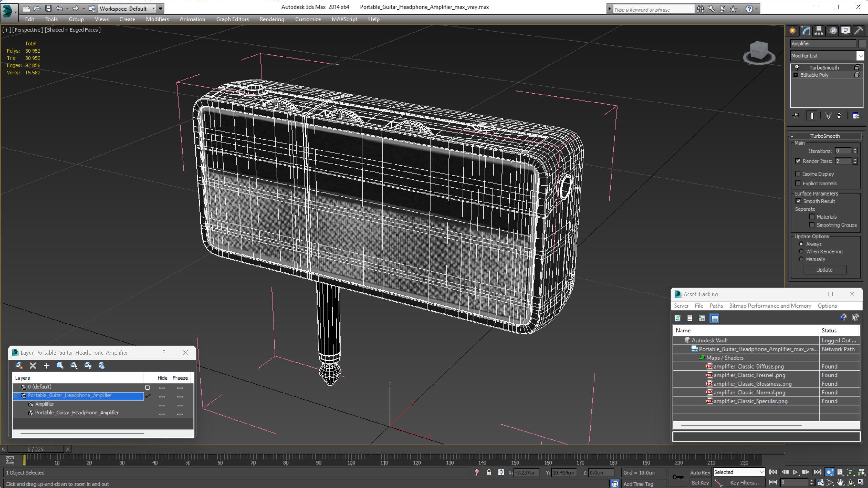
Task: Open the Display command panel tab
Action: pyautogui.click(x=845, y=31)
